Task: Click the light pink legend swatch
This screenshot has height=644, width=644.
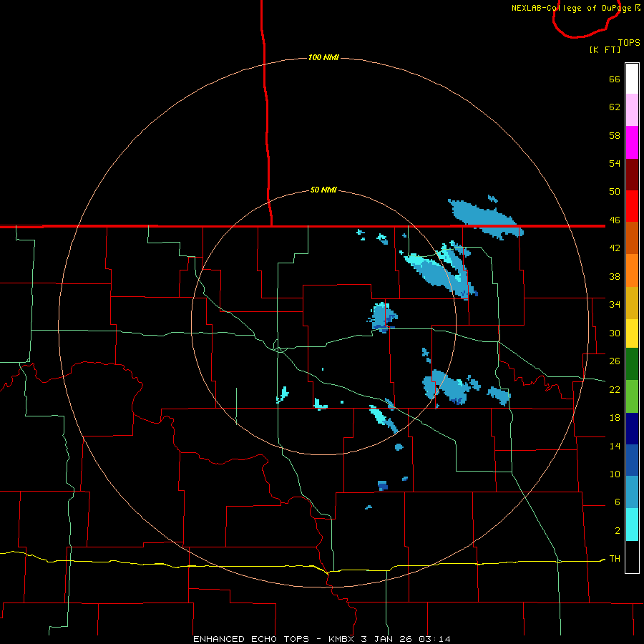Action: tap(632, 109)
